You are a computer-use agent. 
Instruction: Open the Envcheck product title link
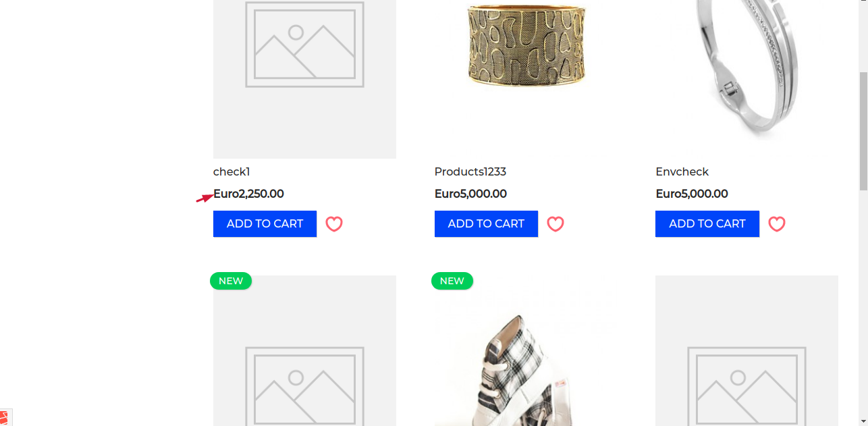682,171
